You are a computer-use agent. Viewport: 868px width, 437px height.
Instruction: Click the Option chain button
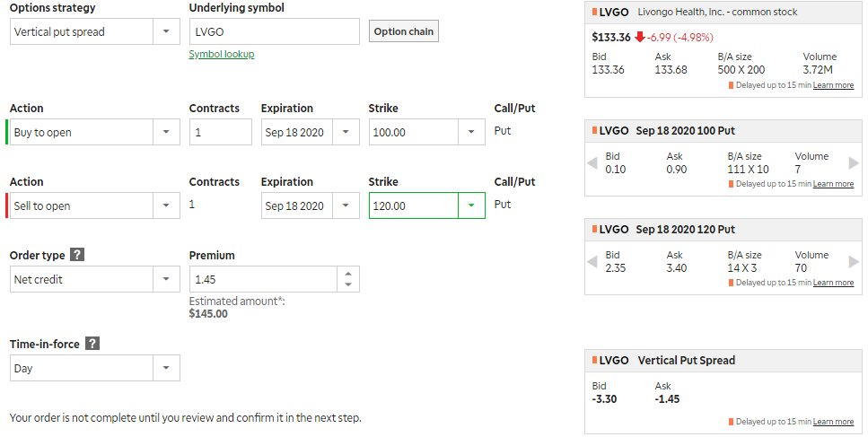point(404,31)
